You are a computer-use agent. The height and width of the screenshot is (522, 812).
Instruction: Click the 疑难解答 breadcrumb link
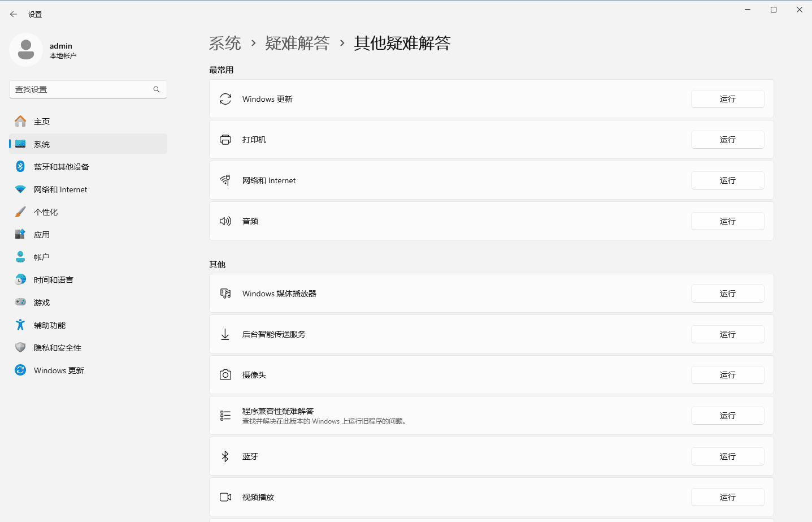[x=297, y=43]
